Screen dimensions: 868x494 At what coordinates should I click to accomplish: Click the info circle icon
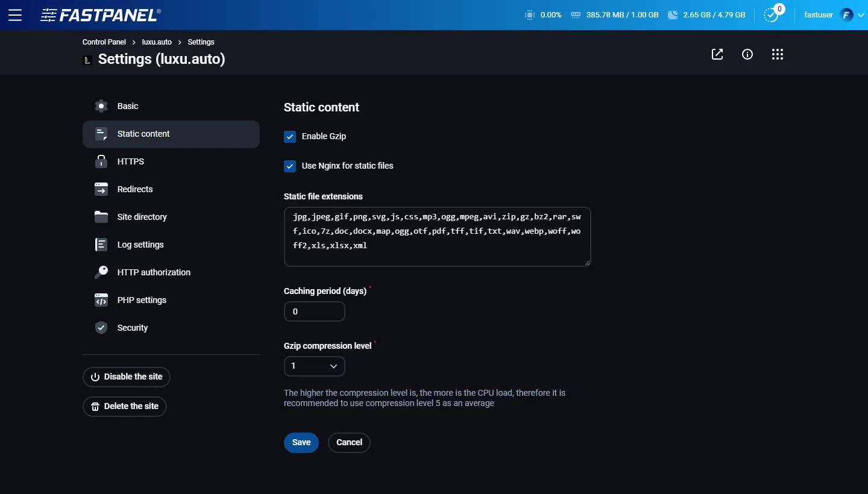click(747, 54)
